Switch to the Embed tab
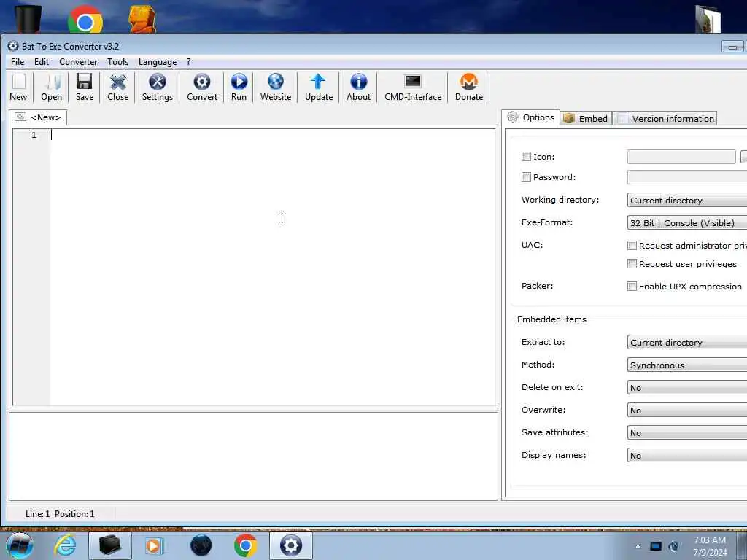This screenshot has width=747, height=560. (x=586, y=119)
